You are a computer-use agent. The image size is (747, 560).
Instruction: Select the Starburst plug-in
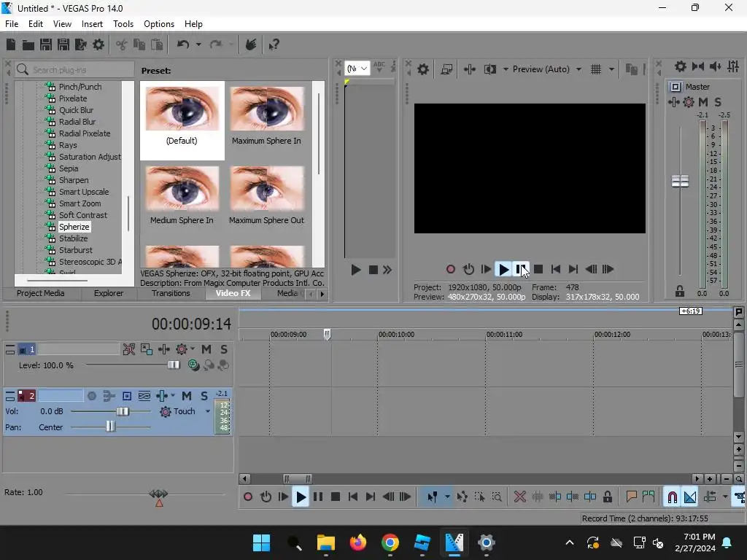tap(76, 250)
